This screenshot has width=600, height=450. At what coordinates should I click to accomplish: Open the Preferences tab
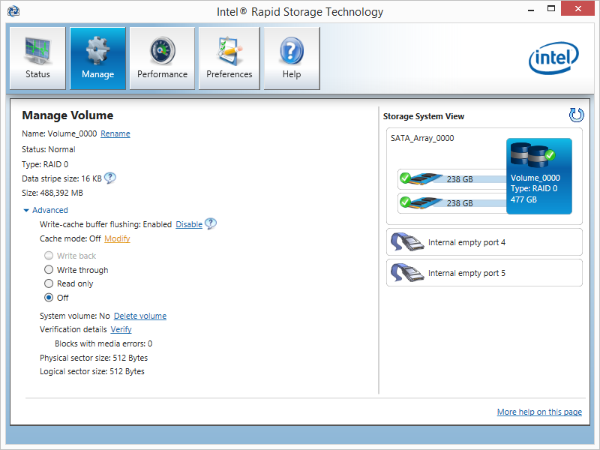[x=229, y=58]
